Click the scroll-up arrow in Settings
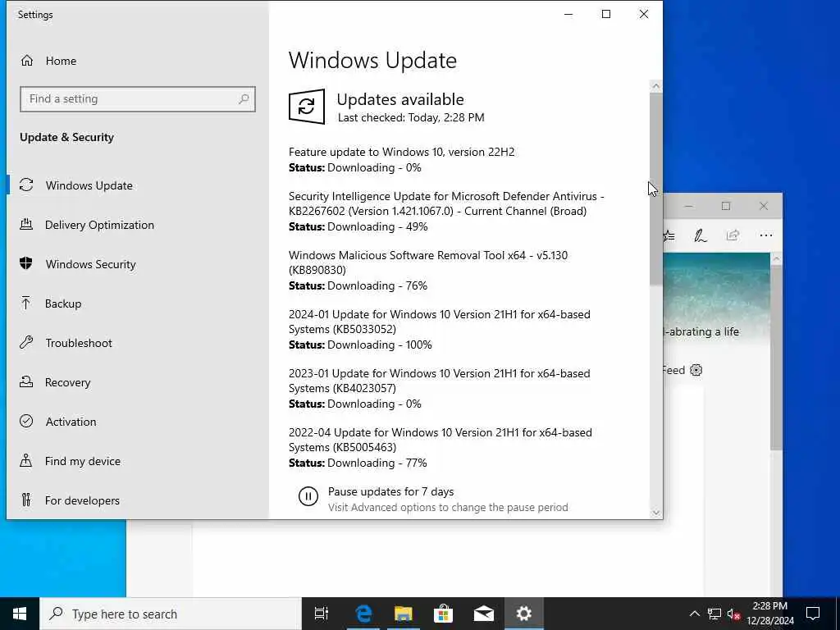The width and height of the screenshot is (840, 630). (655, 86)
